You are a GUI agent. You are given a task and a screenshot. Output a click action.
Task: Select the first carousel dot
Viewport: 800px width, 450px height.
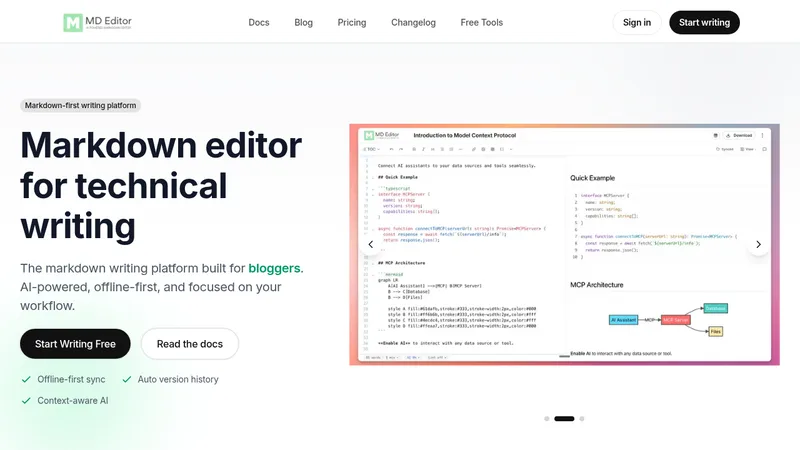coord(546,418)
